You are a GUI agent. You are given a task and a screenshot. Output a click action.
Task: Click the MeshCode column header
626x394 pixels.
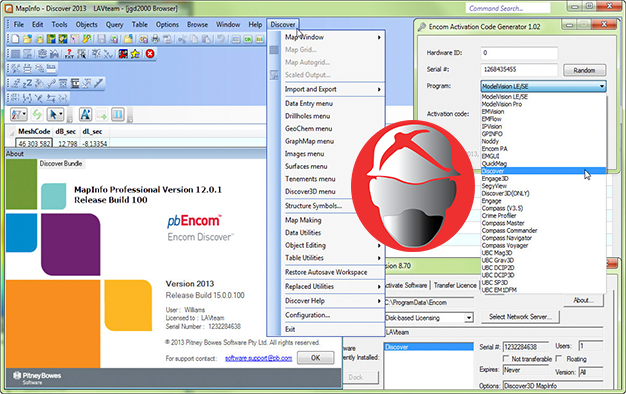pyautogui.click(x=34, y=131)
